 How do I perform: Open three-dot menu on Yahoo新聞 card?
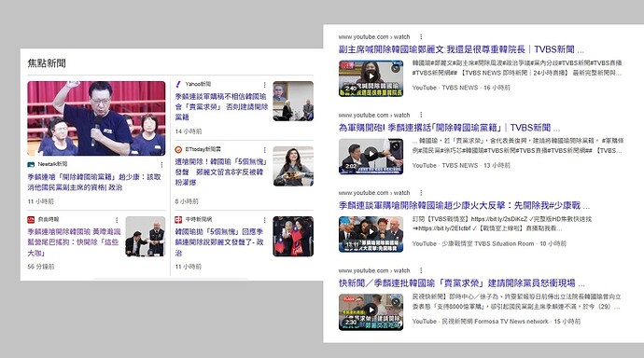264,85
